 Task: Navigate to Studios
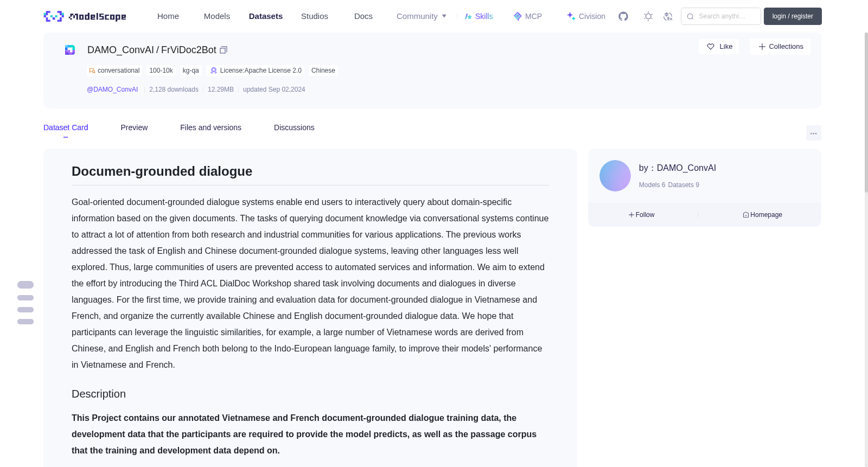pyautogui.click(x=315, y=16)
